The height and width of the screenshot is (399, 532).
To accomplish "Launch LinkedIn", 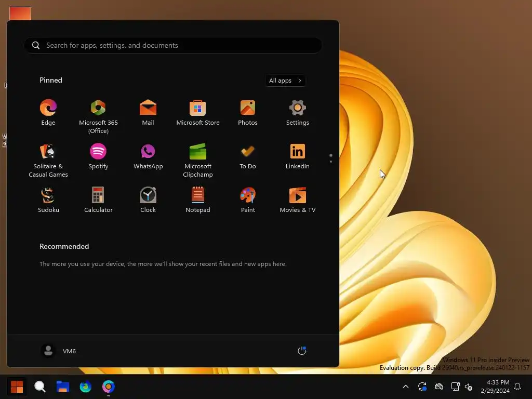I will click(298, 157).
